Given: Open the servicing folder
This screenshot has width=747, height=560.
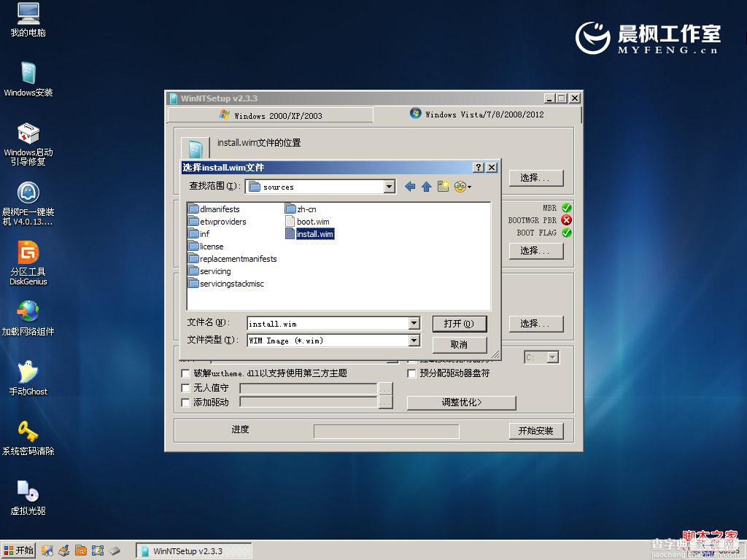Looking at the screenshot, I should click(x=209, y=271).
